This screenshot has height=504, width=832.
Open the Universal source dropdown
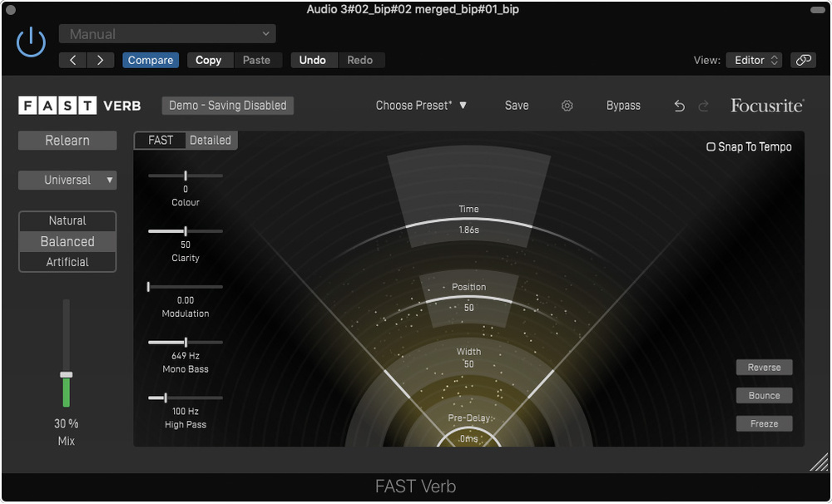coord(67,180)
